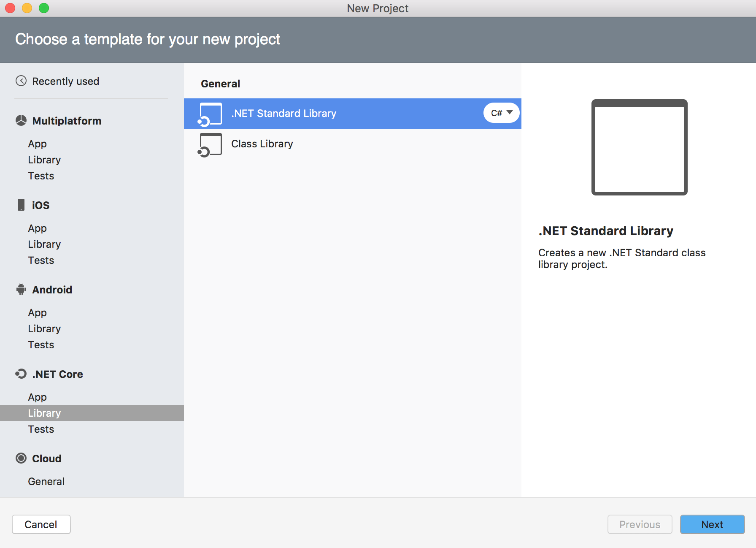Click the .NET Core heading
This screenshot has width=756, height=548.
pos(58,374)
